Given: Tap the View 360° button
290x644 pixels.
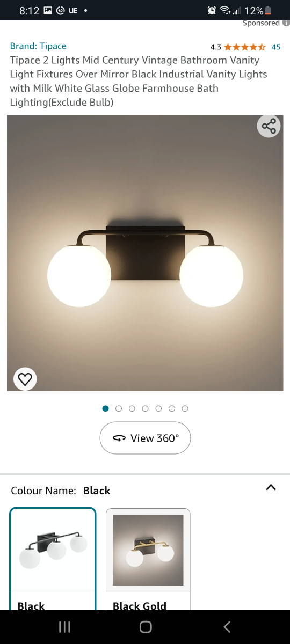Looking at the screenshot, I should [145, 438].
